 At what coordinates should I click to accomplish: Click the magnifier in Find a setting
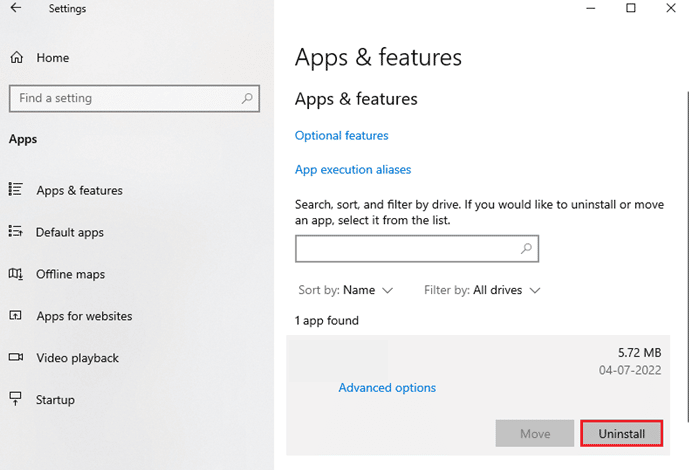point(245,98)
